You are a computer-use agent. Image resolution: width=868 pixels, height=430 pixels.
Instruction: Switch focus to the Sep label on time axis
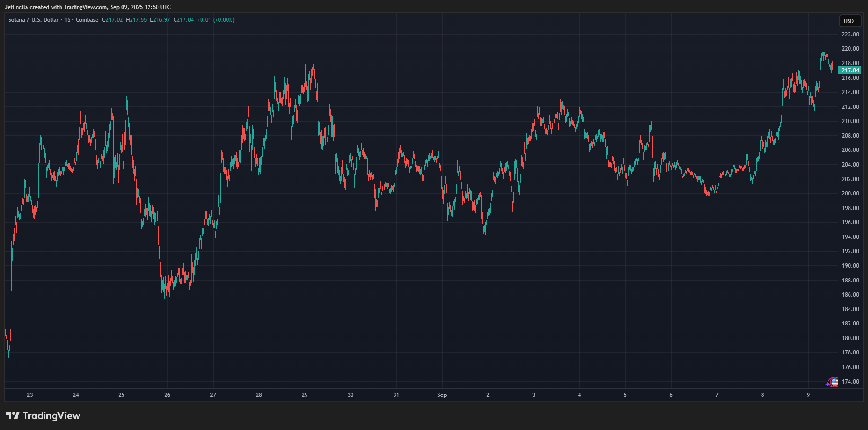(442, 395)
